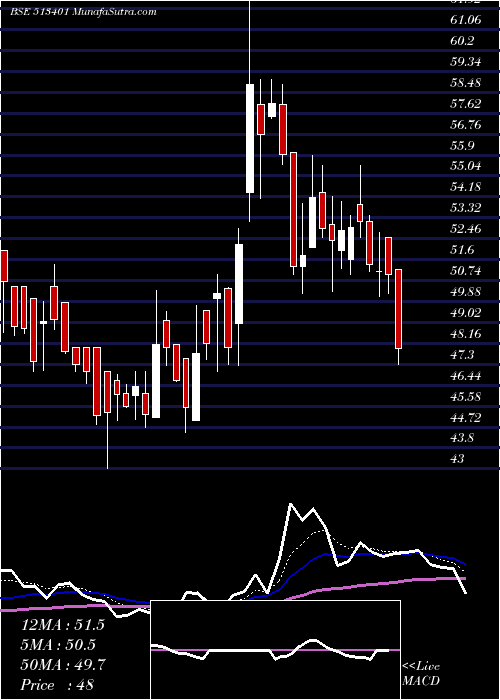The image size is (500, 700).
Task: Click the 54.18 price axis label
Action: tap(466, 187)
